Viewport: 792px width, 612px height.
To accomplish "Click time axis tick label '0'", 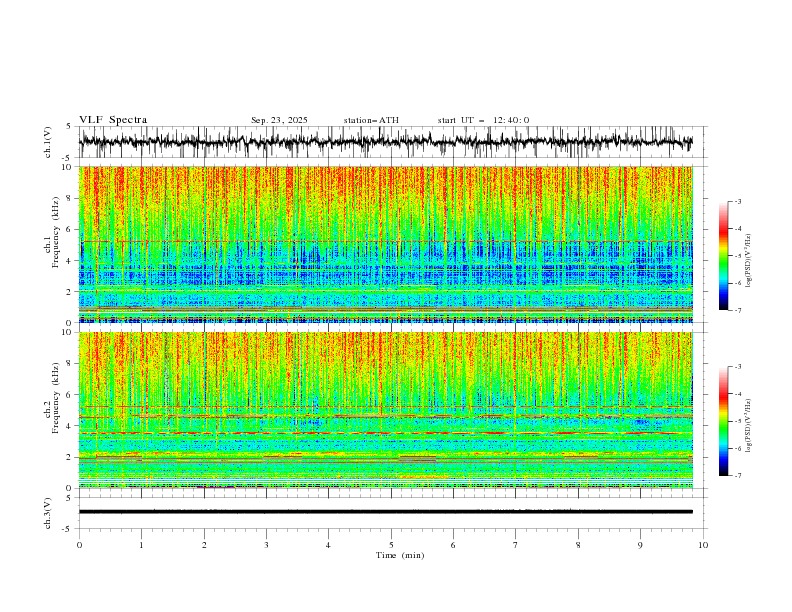I will pos(79,545).
